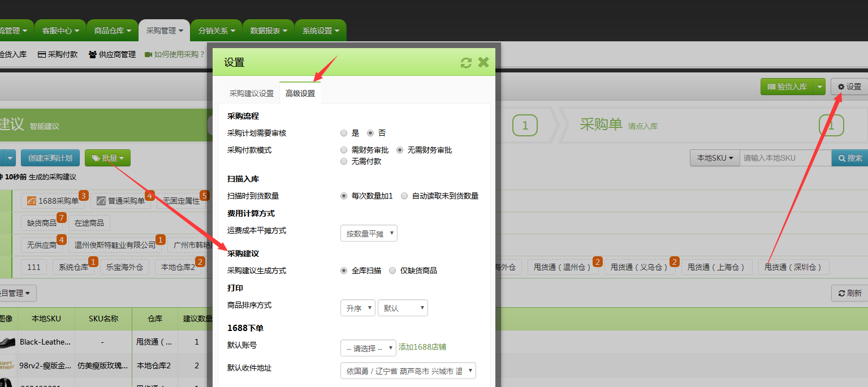Click the 仿美瘦版玫瑰 SKU name cell
This screenshot has height=387, width=868.
click(x=103, y=365)
